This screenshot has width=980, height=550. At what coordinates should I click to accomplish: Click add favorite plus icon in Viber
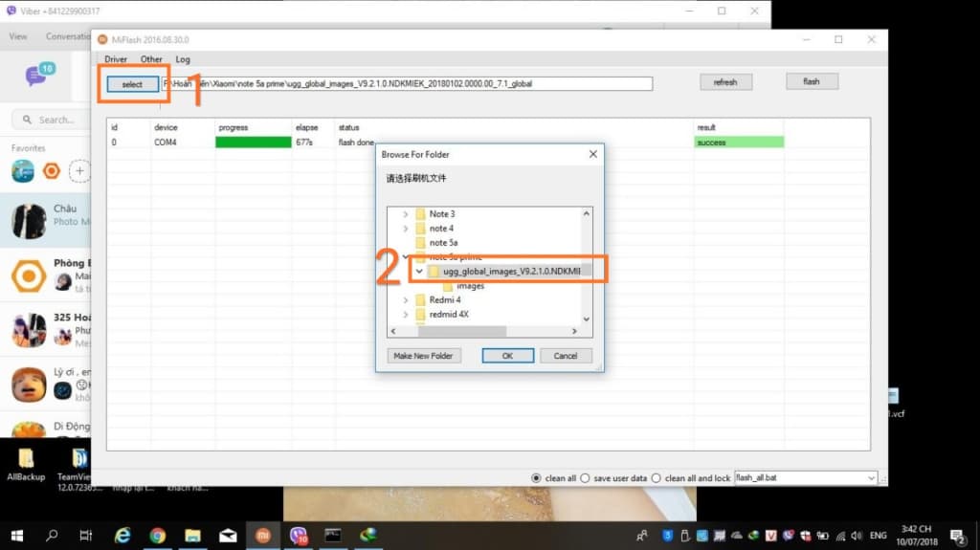(x=79, y=170)
